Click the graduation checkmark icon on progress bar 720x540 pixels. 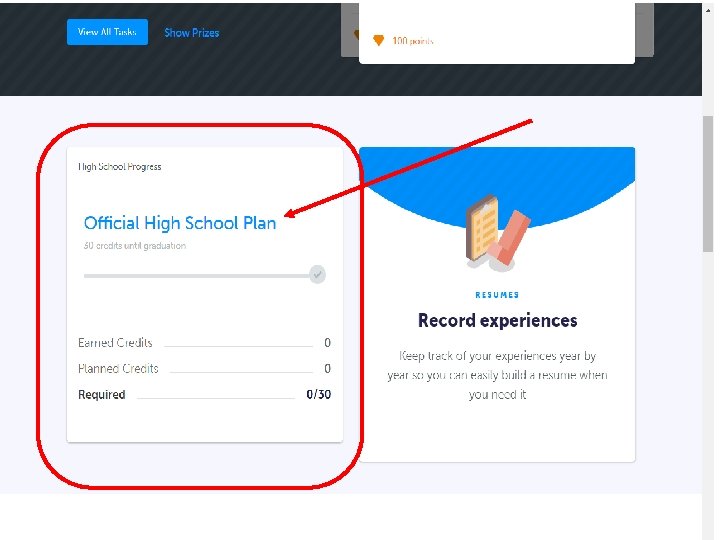317,275
